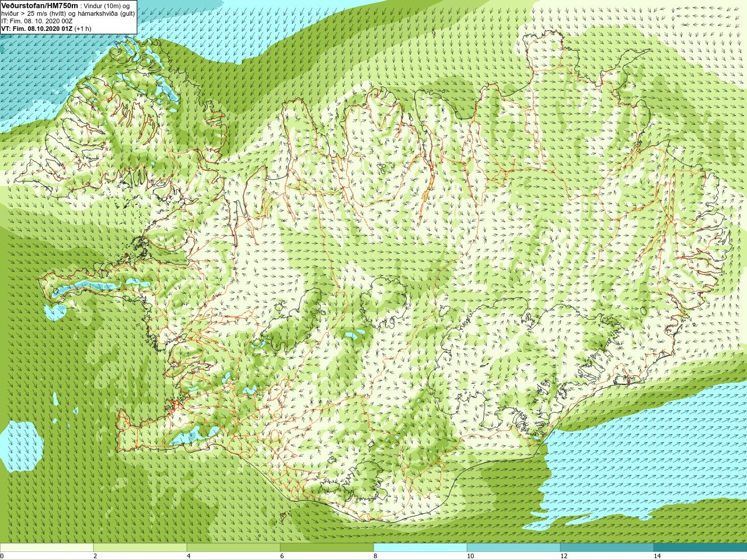The image size is (747, 560).
Task: Click the light green 2–4 m/s legend swatch
Action: (x=140, y=548)
